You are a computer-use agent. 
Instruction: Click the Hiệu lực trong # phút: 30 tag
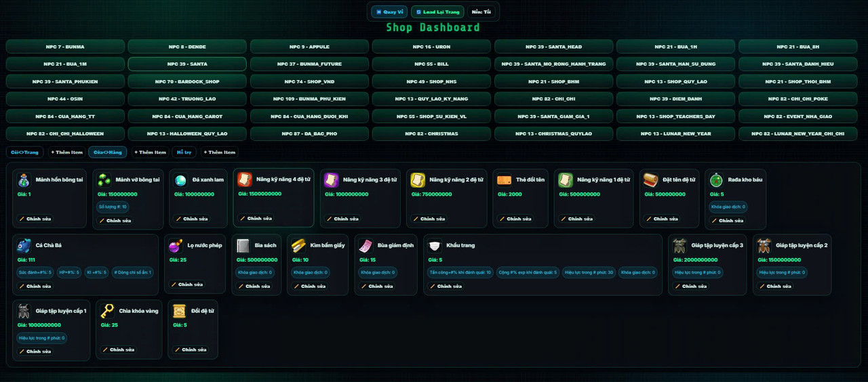coord(589,273)
